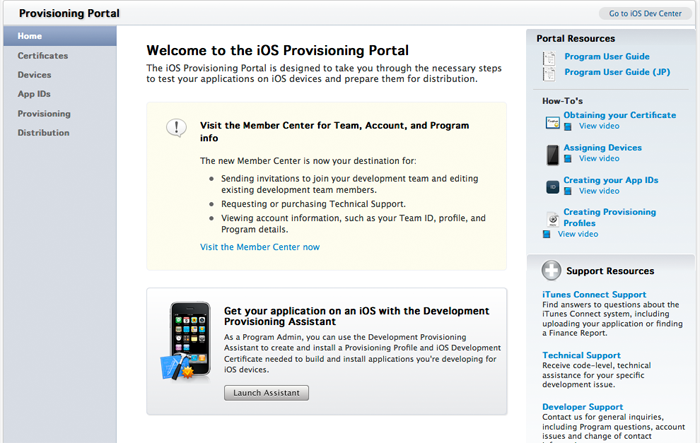Open the Home sidebar item
This screenshot has height=443, width=700.
point(60,36)
